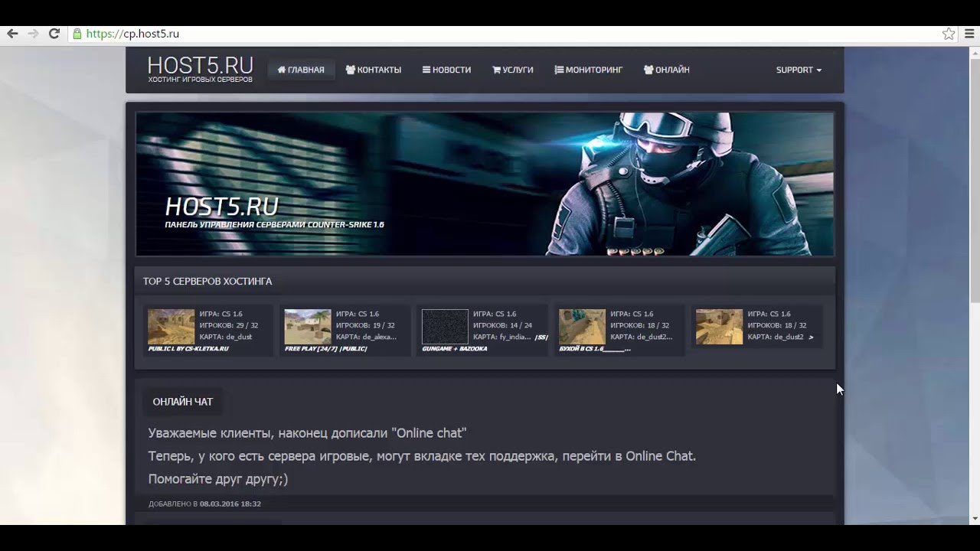Viewport: 980px width, 551px height.
Task: Click the page vertical scrollbar thumb
Action: tap(975, 179)
